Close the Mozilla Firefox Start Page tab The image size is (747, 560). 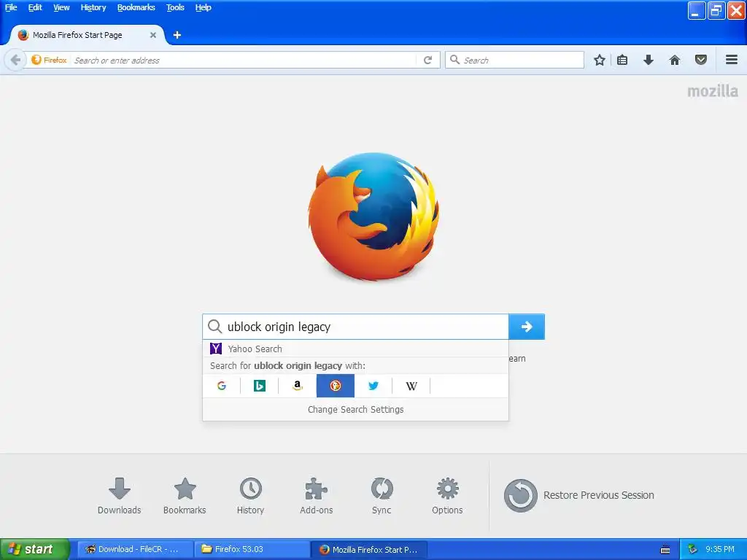(153, 35)
